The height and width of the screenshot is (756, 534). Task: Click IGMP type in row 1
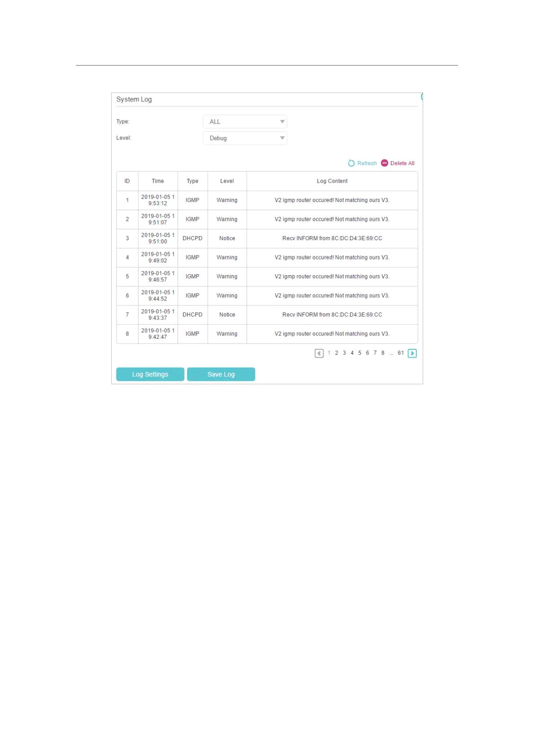[193, 200]
